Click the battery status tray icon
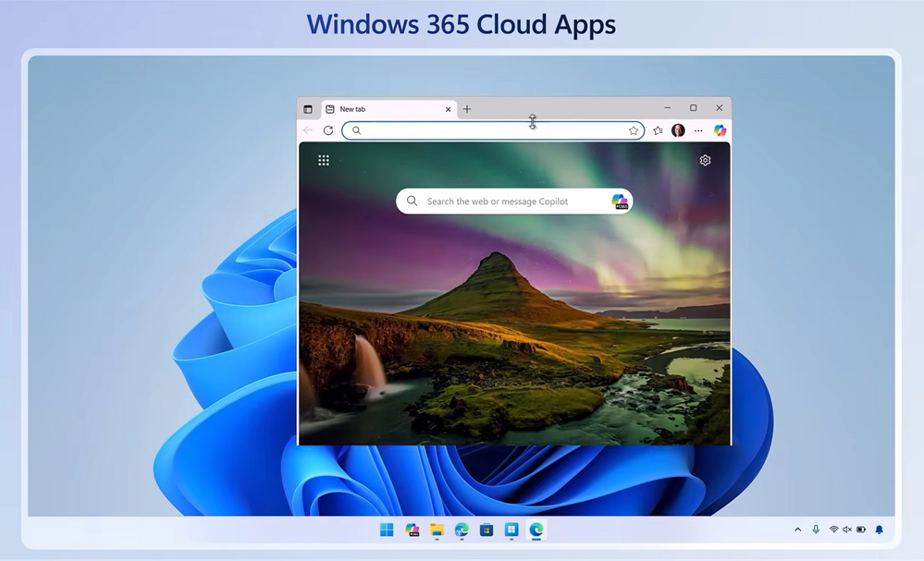Image resolution: width=924 pixels, height=561 pixels. 861,530
